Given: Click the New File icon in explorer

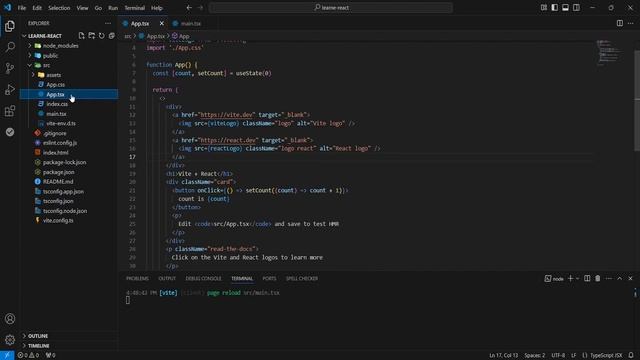Looking at the screenshot, I should tap(82, 36).
